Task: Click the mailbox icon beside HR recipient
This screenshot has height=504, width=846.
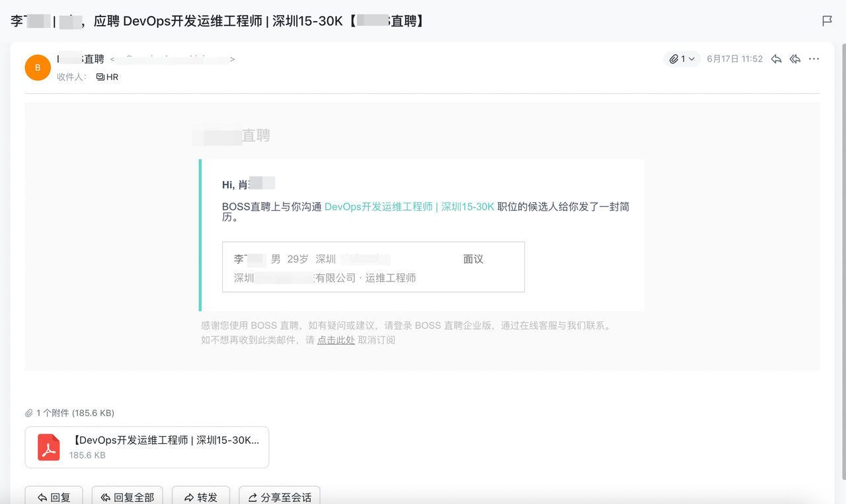Action: click(100, 77)
